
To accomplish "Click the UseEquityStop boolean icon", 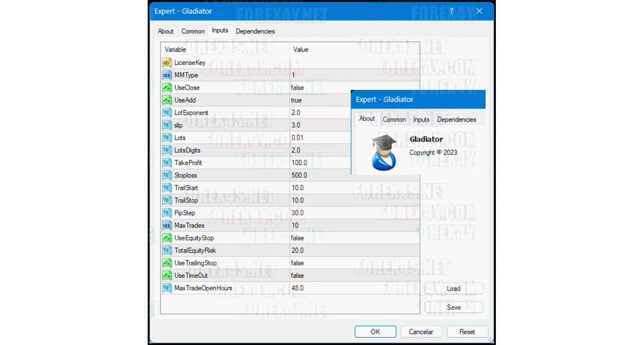I will [167, 238].
